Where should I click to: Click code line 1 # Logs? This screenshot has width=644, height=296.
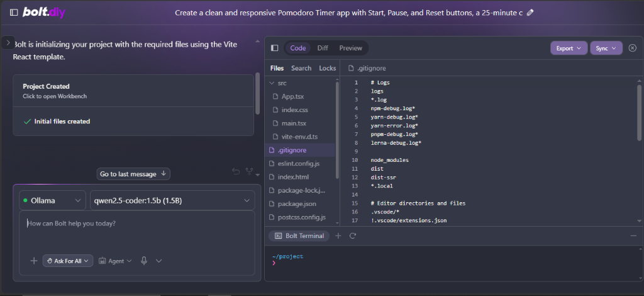coord(380,83)
